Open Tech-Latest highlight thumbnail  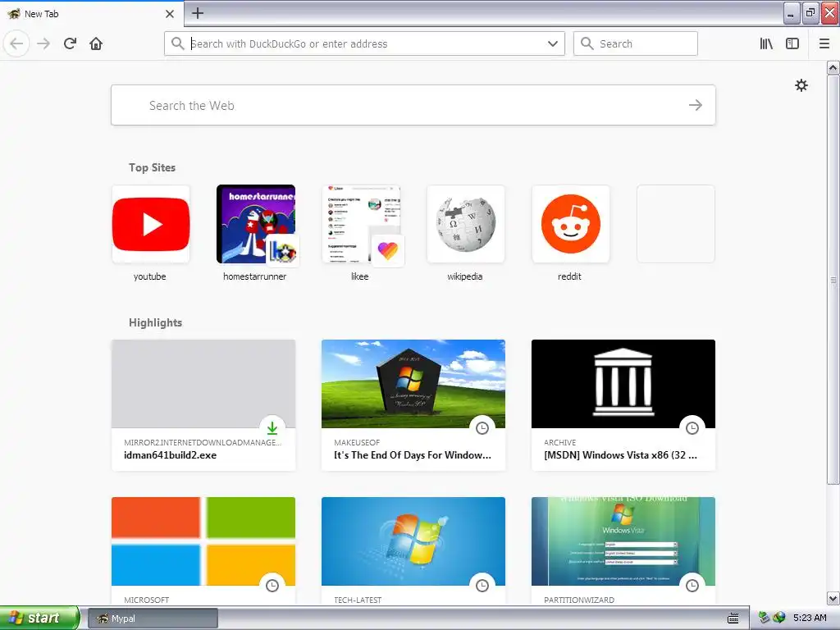click(413, 541)
